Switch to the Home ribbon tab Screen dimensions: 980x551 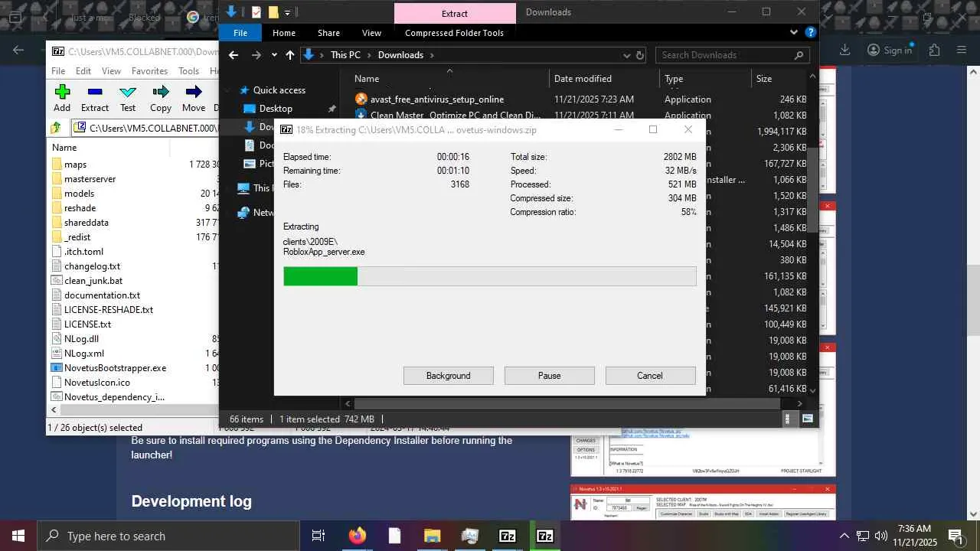coord(284,33)
